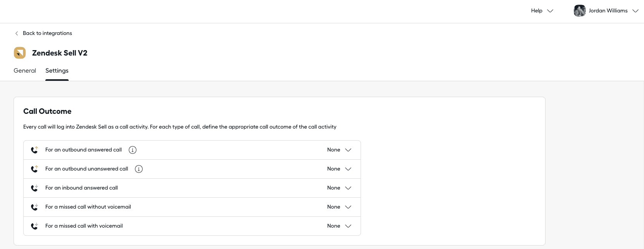Open outcome dropdown for outbound unanswered call
644x249 pixels.
point(339,169)
